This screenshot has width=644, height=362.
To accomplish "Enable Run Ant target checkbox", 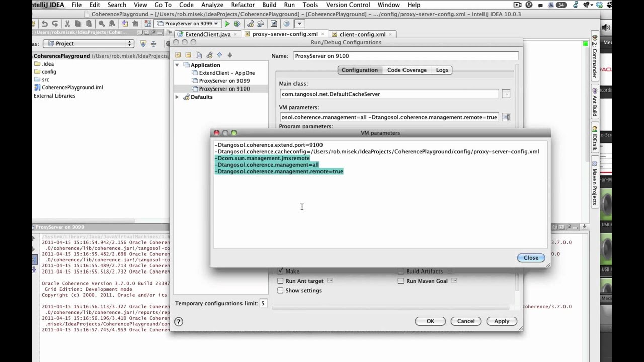I will 281,281.
